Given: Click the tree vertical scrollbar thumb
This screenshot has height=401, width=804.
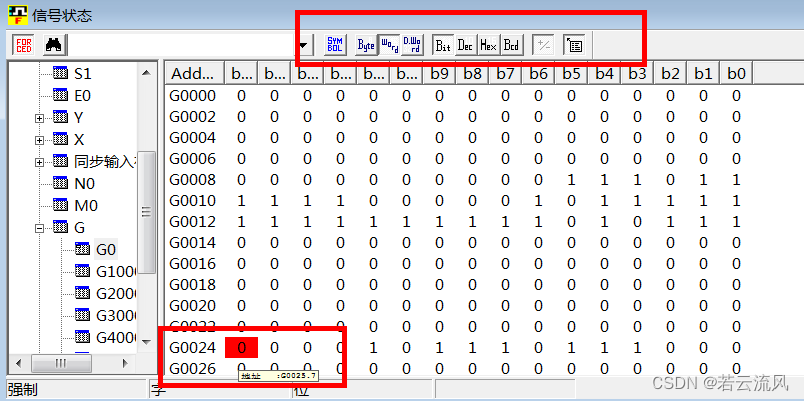Looking at the screenshot, I should pos(147,212).
